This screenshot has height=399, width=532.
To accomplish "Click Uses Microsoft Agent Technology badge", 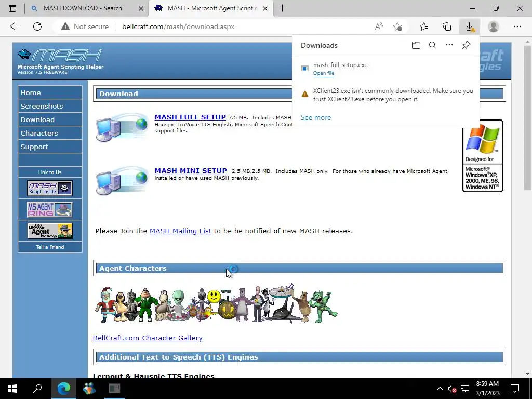I will tap(50, 231).
